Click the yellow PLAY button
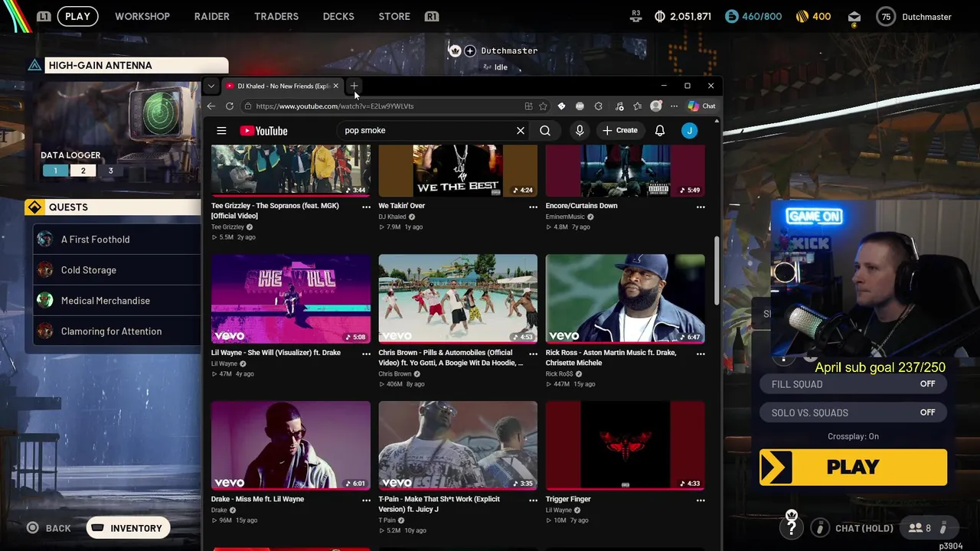The height and width of the screenshot is (551, 980). pos(853,468)
